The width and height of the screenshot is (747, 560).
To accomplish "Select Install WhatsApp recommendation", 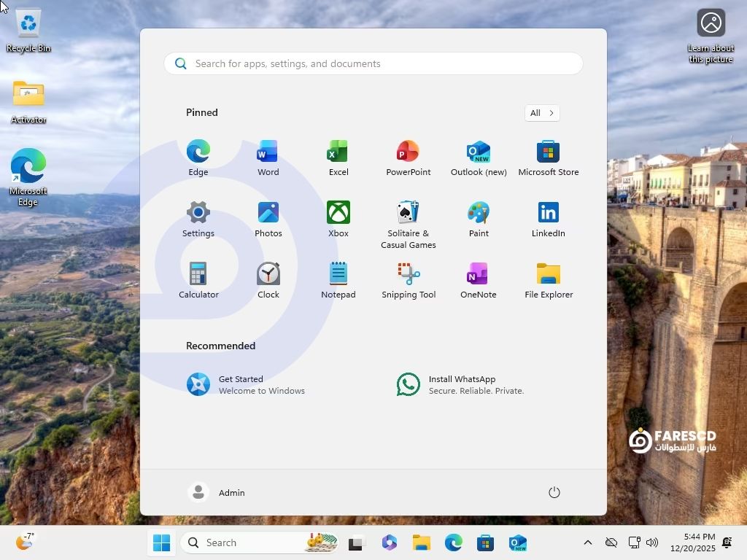I will coord(460,384).
